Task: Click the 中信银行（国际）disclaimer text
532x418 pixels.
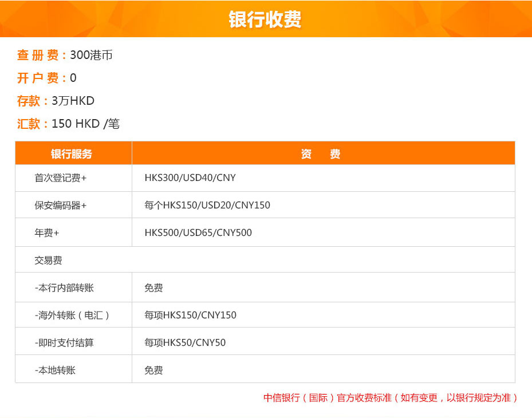Action: (390, 396)
